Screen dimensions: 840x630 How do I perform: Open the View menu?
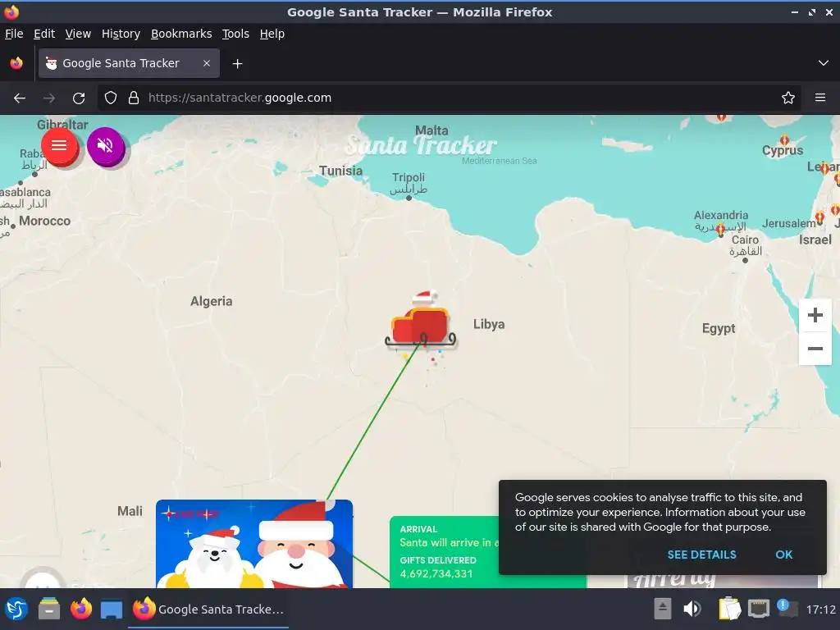tap(78, 34)
